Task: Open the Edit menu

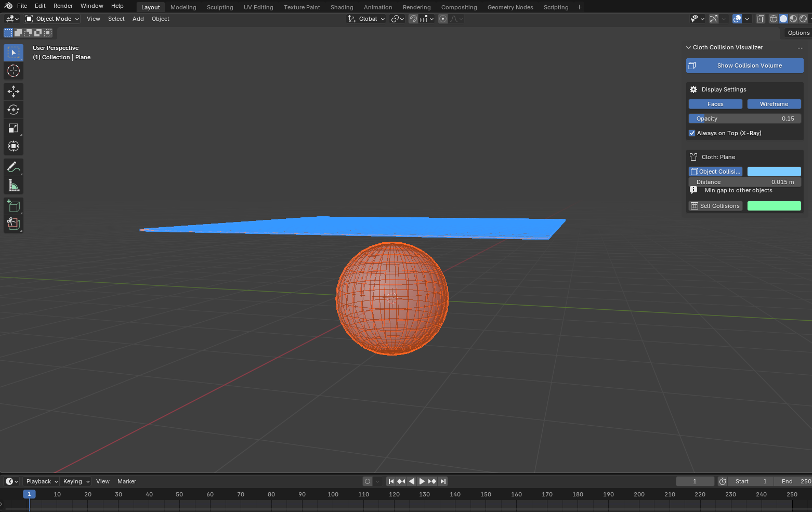Action: [x=40, y=6]
